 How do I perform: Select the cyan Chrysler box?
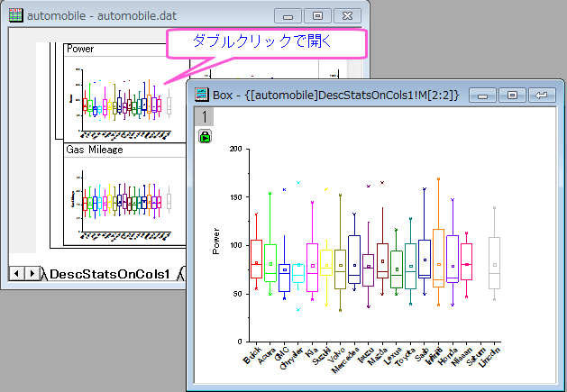pos(298,273)
